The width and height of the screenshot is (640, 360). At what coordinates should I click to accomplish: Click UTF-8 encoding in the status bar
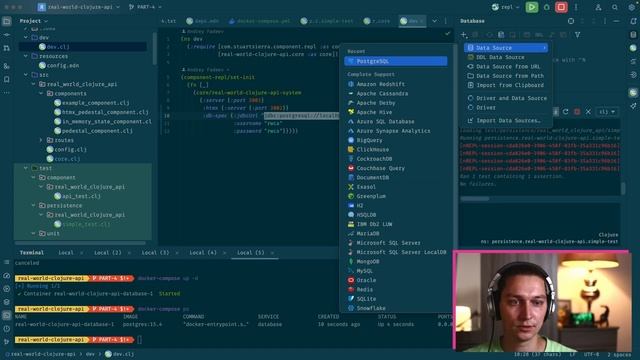591,355
